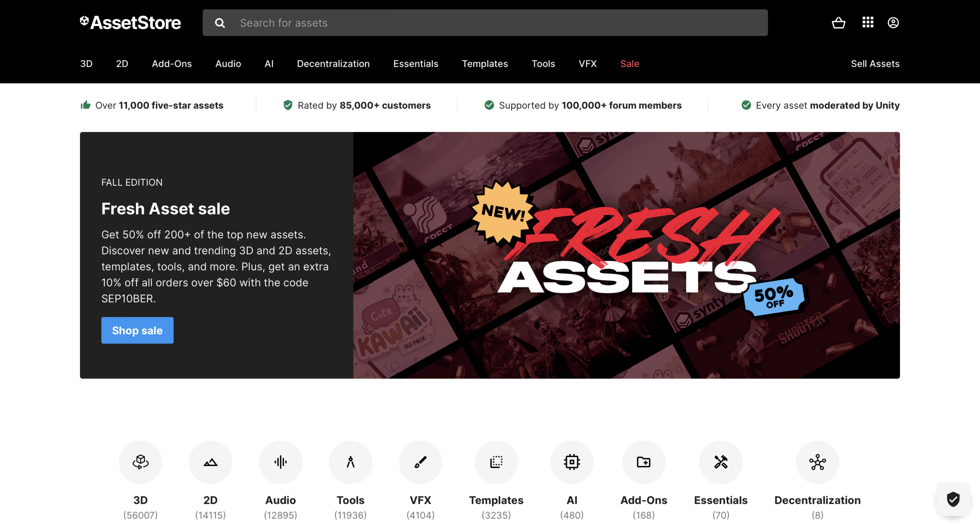Select the VFX brush category icon
Screen dimensions: 980x524
click(x=421, y=462)
